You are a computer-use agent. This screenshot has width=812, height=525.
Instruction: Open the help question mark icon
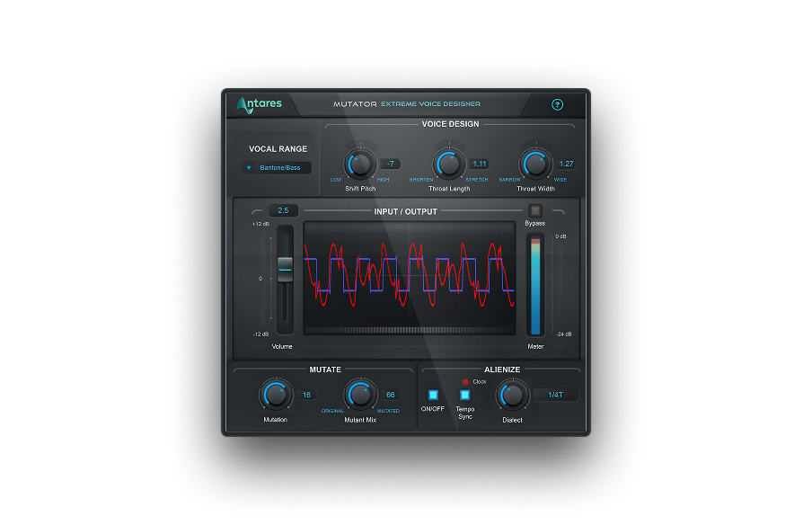click(x=558, y=104)
